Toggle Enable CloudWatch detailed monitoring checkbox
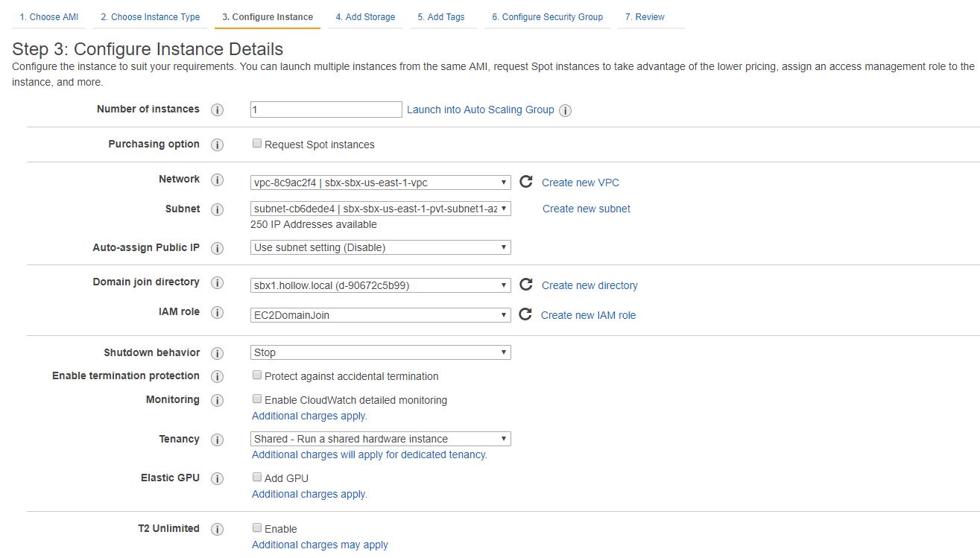980x558 pixels. pos(257,399)
